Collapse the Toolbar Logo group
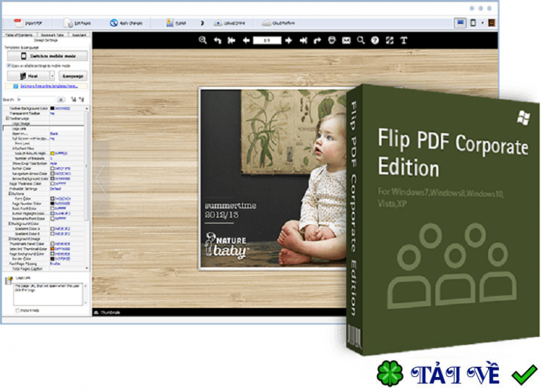Image resolution: width=543 pixels, height=392 pixels. (7, 118)
